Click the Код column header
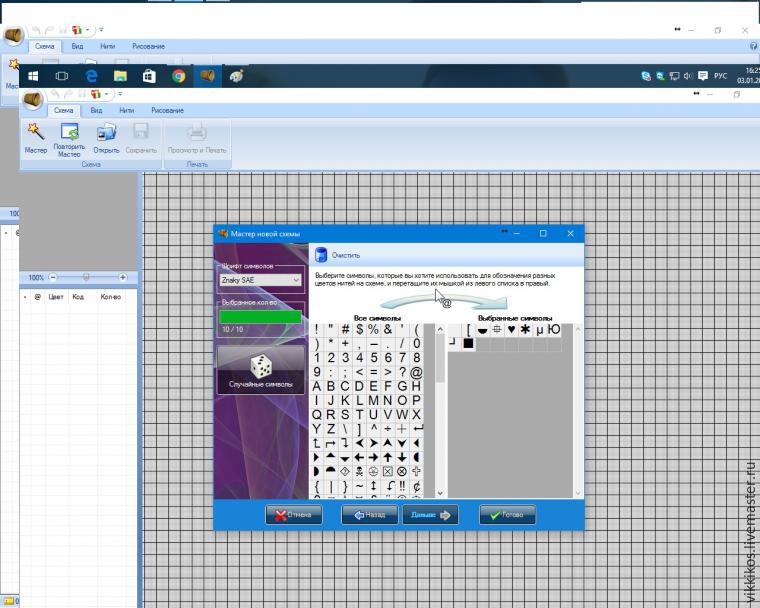 [x=78, y=297]
